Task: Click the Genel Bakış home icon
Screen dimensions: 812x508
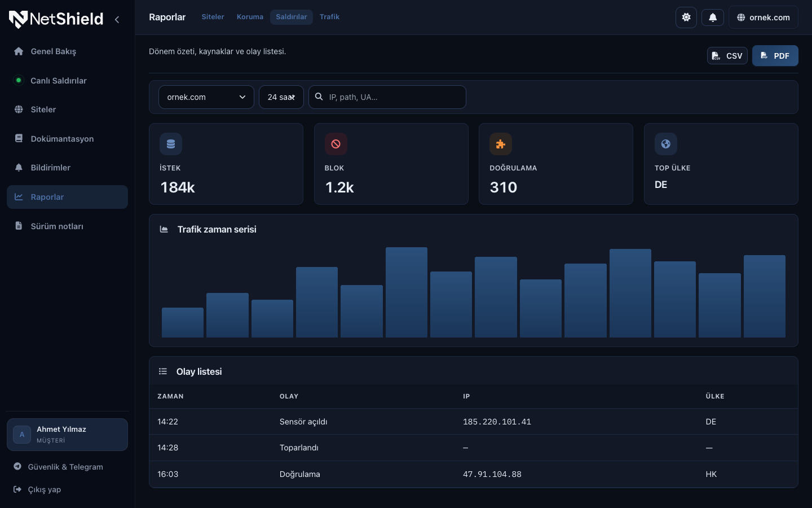Action: pos(19,51)
